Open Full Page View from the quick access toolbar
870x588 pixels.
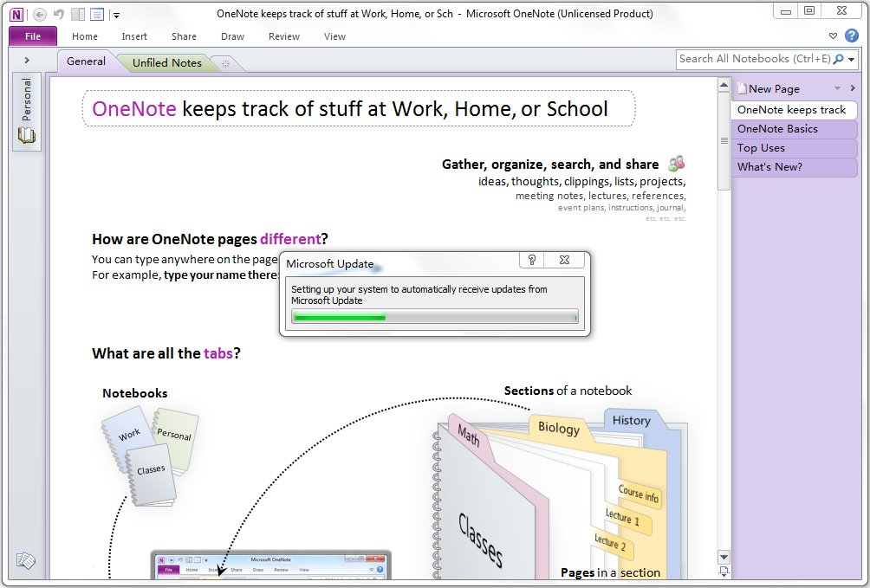[96, 14]
